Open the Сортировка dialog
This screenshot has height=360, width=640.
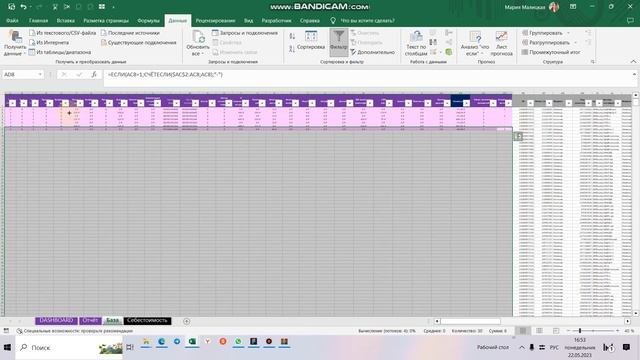(311, 40)
